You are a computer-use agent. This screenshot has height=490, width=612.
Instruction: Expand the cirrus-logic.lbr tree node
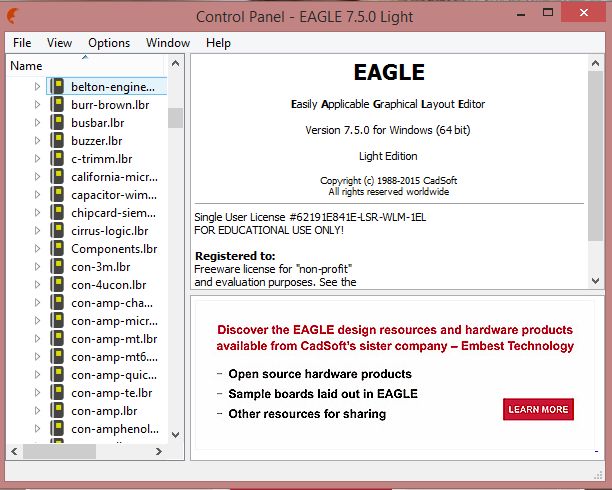(x=37, y=230)
